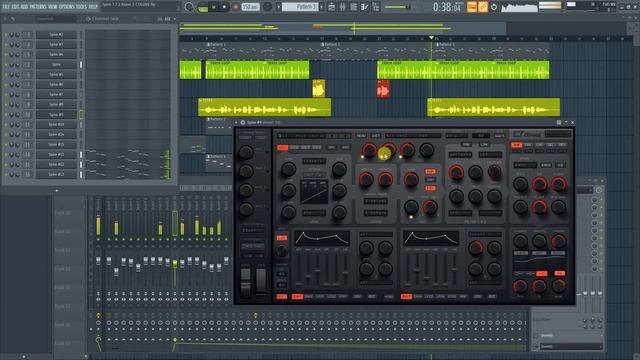Toggle the first orange lit button beside the time display

click(472, 7)
